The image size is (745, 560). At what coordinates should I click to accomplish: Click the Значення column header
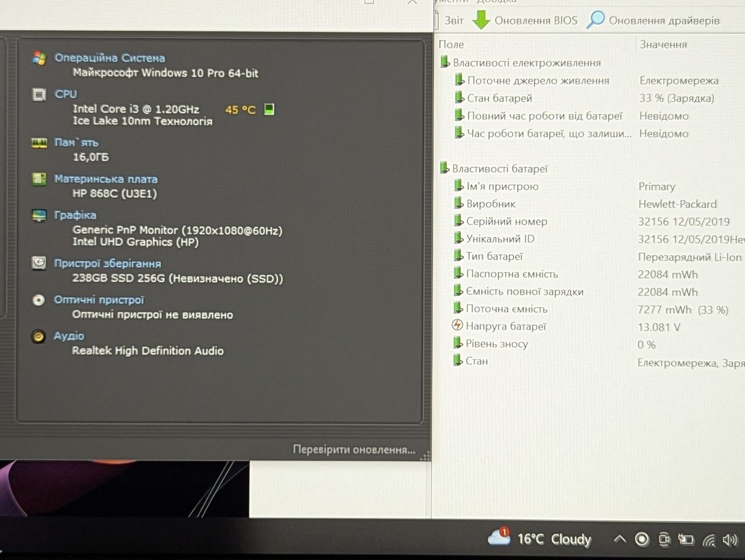(x=664, y=45)
